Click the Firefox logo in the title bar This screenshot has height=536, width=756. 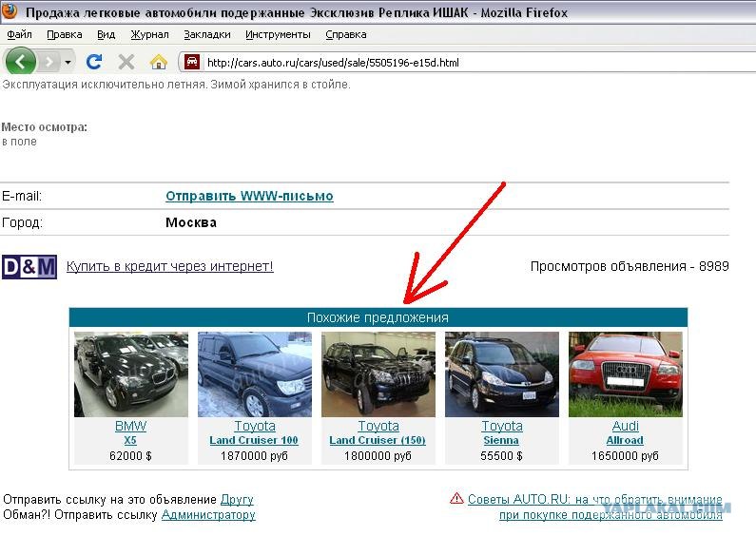pyautogui.click(x=10, y=11)
